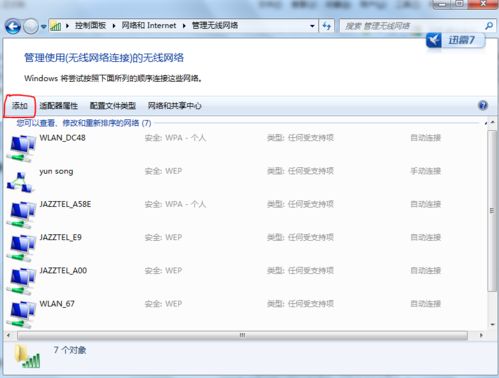Click the blue help question-mark icon
Screen dimensions: 499x378
[x=483, y=106]
